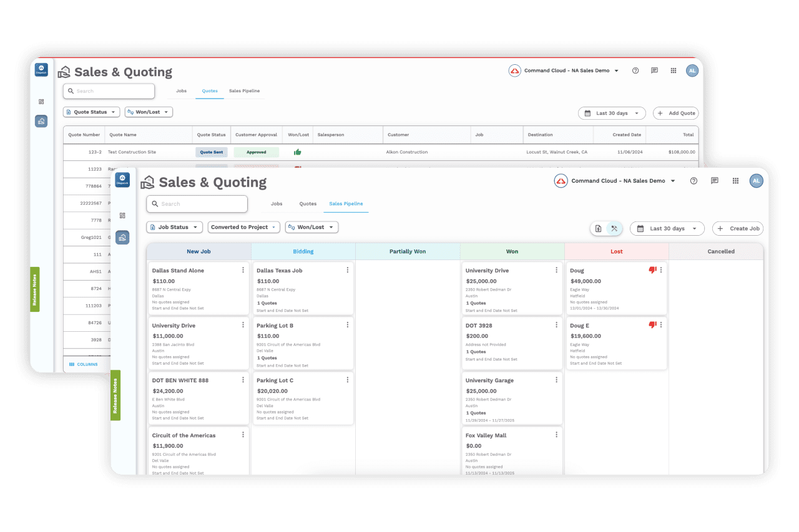Screen dimensions: 799x532
Task: Click the Add Quote button
Action: click(676, 113)
